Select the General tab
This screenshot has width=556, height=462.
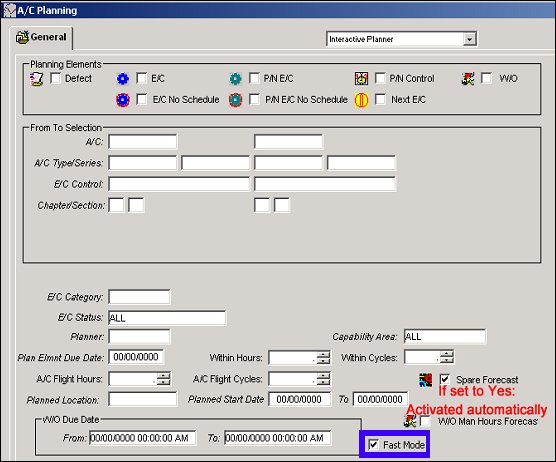pos(41,37)
